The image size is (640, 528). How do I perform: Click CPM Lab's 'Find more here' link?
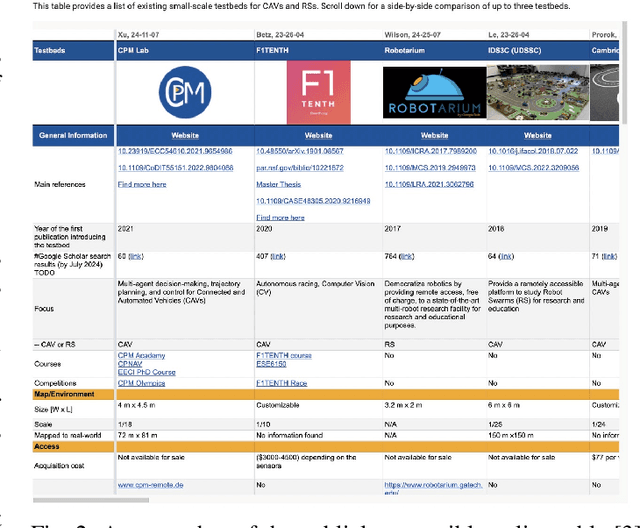tap(142, 185)
